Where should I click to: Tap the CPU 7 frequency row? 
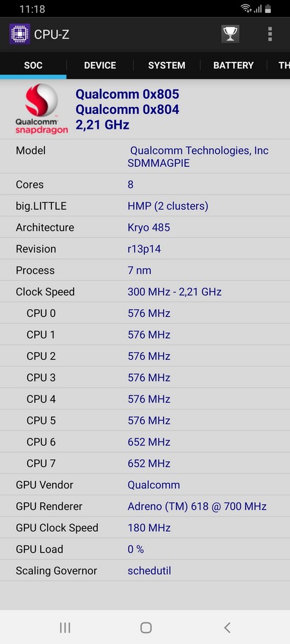click(x=145, y=463)
